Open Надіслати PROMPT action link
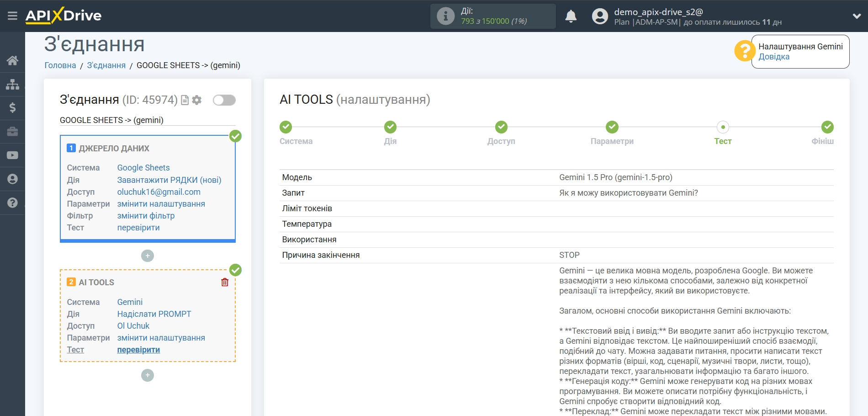868x416 pixels. pos(154,314)
